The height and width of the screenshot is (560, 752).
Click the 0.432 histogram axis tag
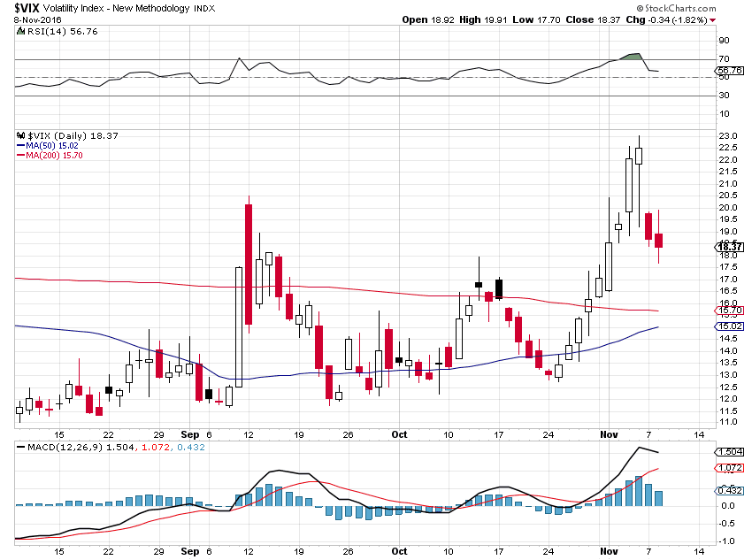click(x=730, y=490)
